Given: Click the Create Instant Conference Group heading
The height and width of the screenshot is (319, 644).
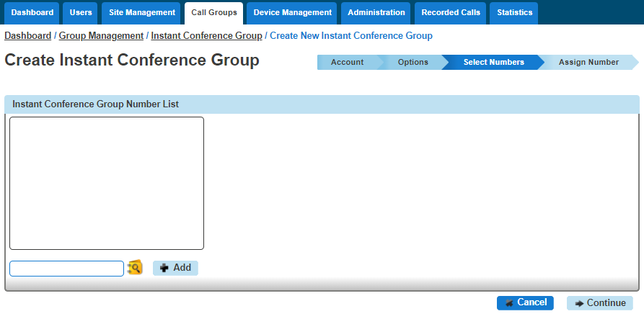Looking at the screenshot, I should point(132,60).
